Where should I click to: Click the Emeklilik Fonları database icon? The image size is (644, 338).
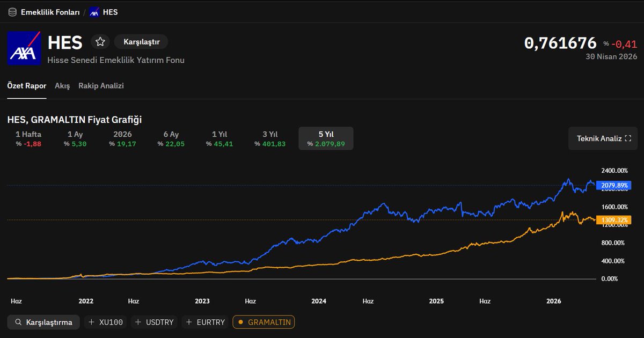coord(12,12)
